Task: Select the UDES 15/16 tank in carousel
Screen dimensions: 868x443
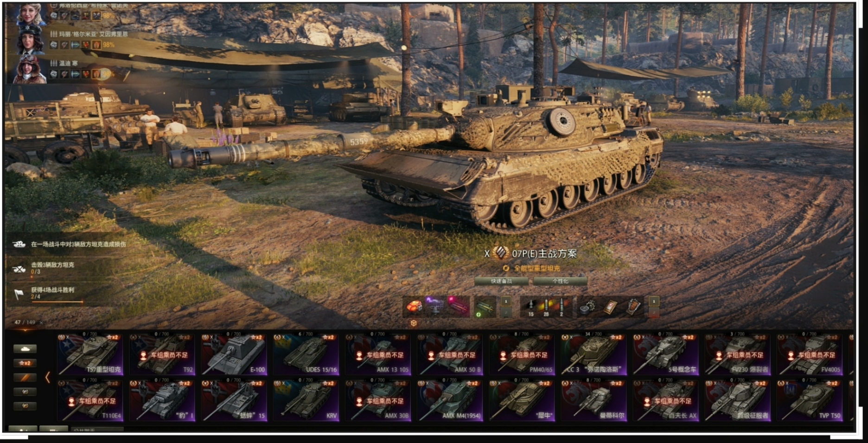Action: tap(306, 354)
